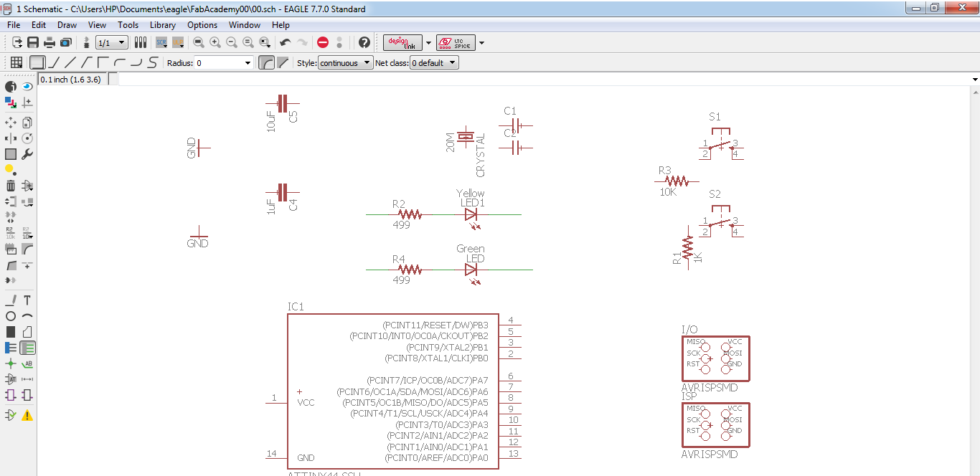Open the Display layers tool
This screenshot has height=476, width=980.
pos(11,103)
